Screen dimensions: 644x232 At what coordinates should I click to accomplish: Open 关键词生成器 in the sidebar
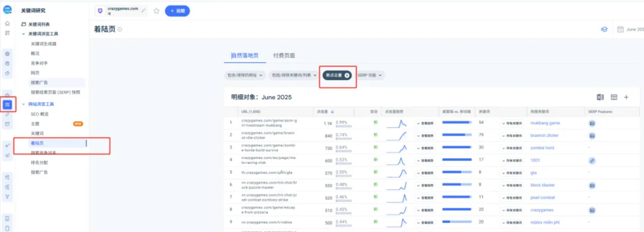click(x=44, y=44)
